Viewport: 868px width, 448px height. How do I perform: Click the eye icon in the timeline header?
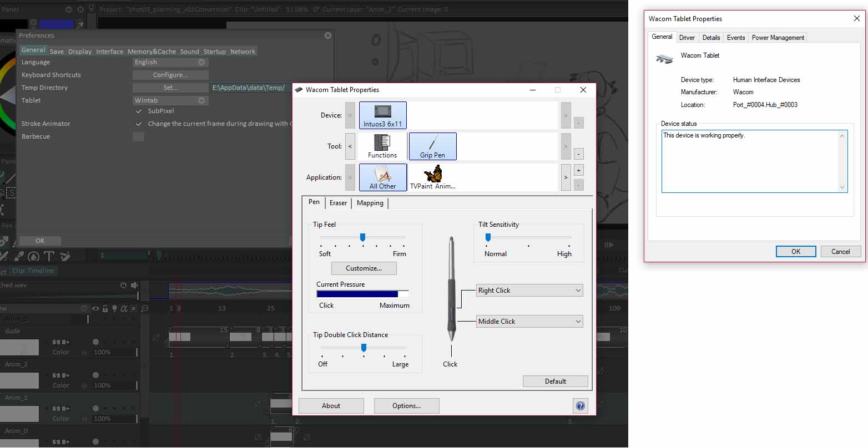95,308
